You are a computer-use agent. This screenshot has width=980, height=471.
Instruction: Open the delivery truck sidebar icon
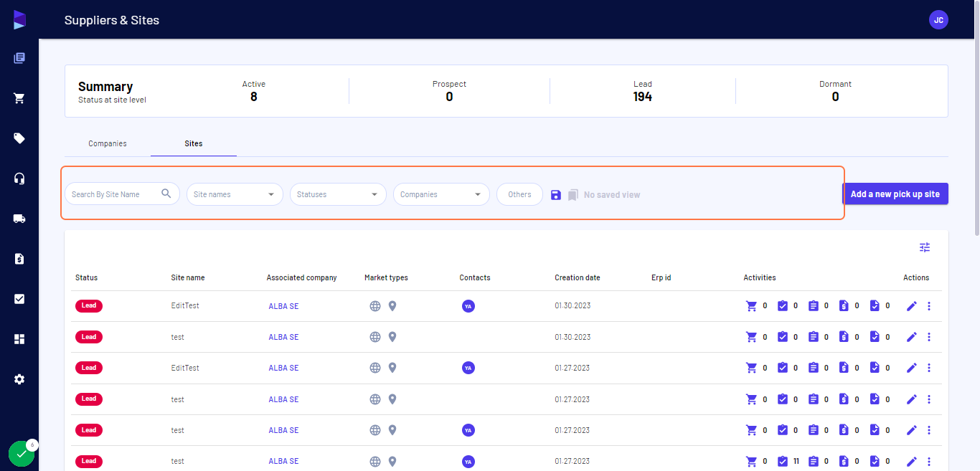(19, 219)
